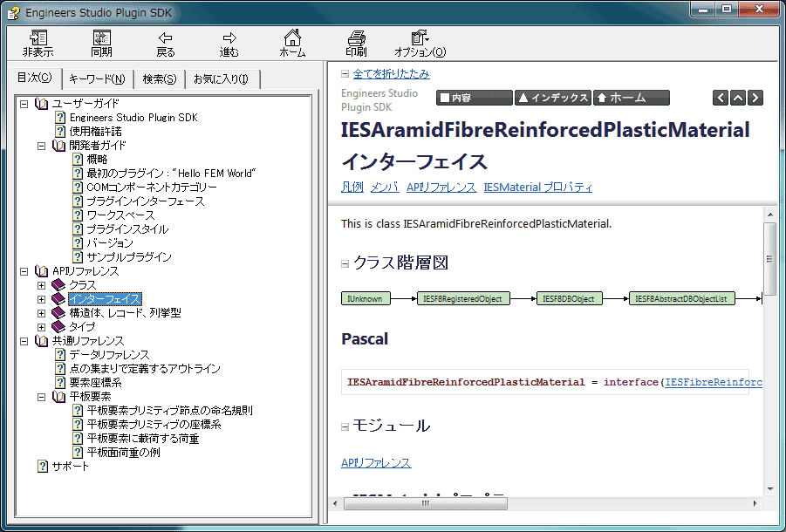Click the 開発者ガイド open book icon
Image resolution: width=786 pixels, height=532 pixels.
pos(58,146)
